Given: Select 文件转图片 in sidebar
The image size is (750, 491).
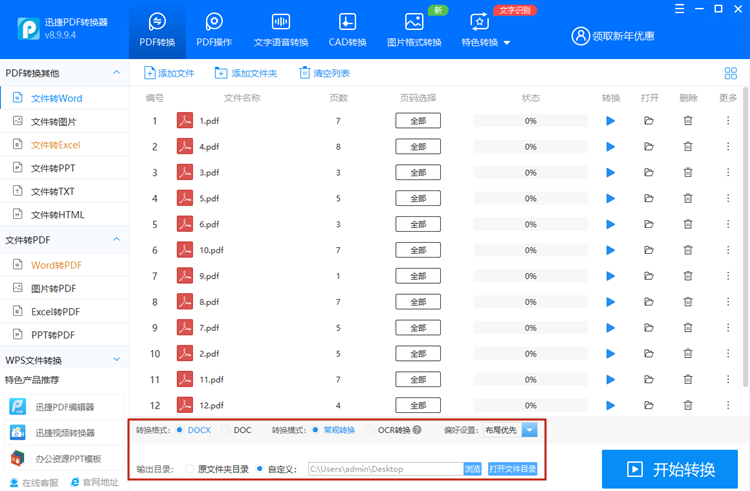Looking at the screenshot, I should pos(65,121).
